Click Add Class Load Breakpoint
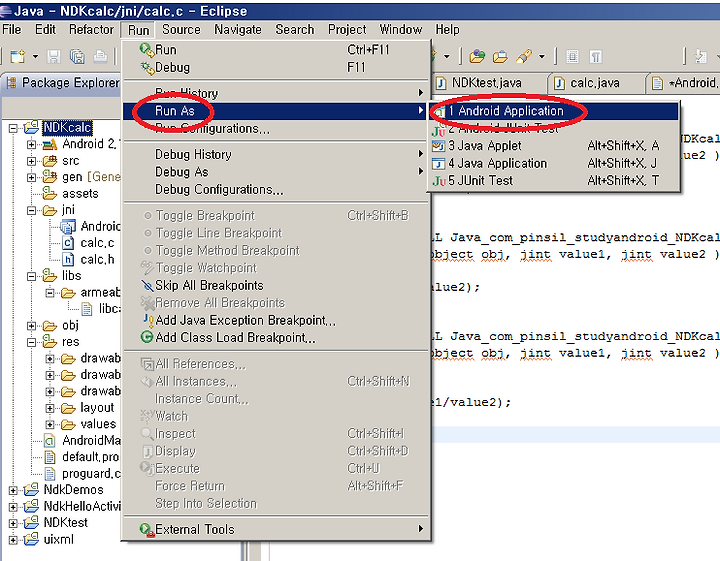The width and height of the screenshot is (720, 561). tap(277, 337)
